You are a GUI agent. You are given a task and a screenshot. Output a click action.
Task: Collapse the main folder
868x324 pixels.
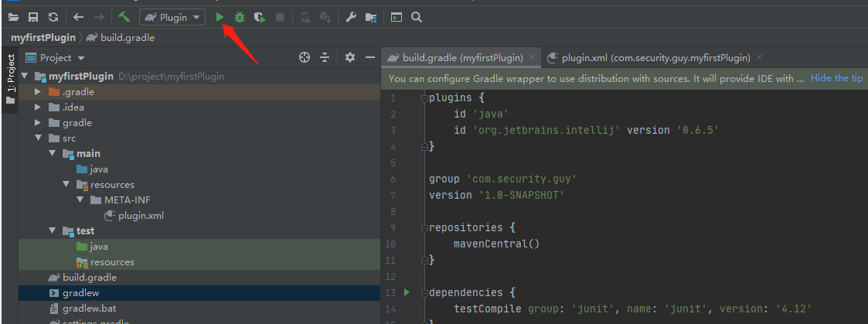click(52, 153)
